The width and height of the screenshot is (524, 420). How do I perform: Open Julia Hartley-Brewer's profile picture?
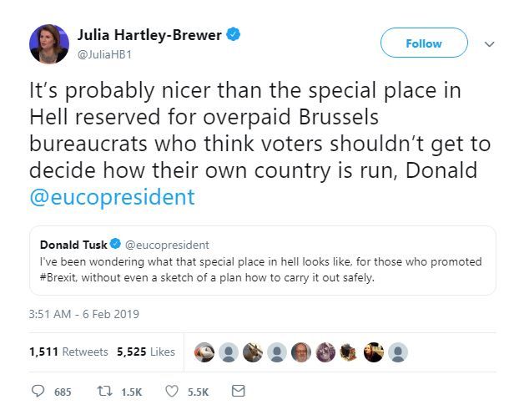49,43
